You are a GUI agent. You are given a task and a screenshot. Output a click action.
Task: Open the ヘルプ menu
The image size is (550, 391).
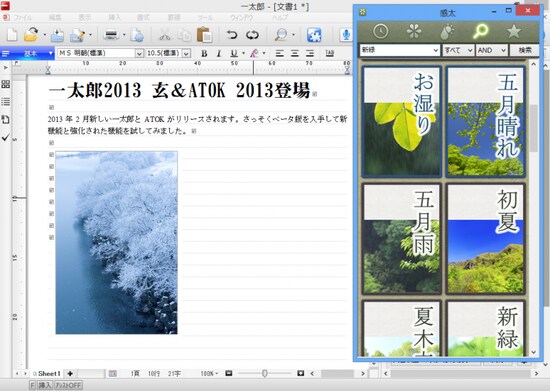click(x=280, y=17)
